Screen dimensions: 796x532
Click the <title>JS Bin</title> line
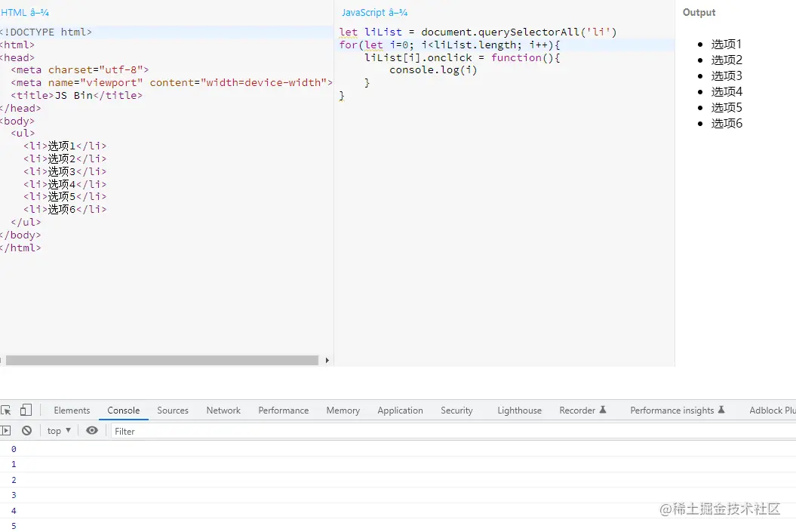click(x=77, y=95)
